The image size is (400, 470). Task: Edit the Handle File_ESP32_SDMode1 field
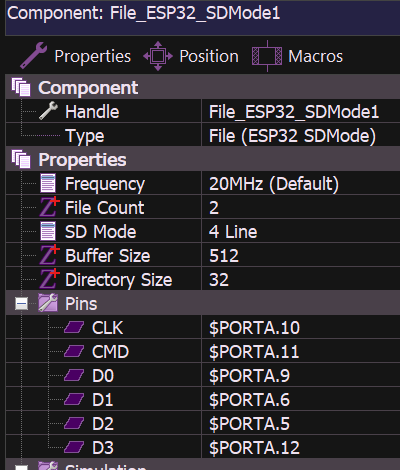click(301, 112)
